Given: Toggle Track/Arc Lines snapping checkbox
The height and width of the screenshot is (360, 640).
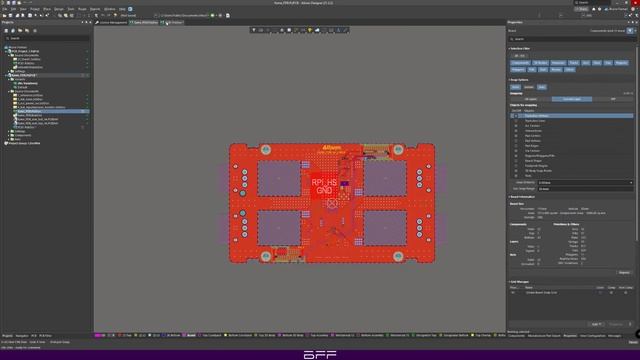Looking at the screenshot, I should click(x=516, y=121).
